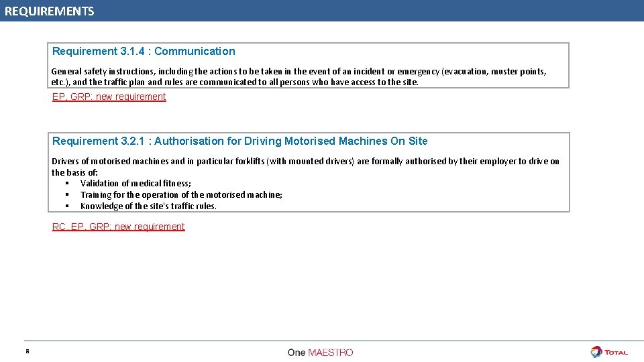Image resolution: width=644 pixels, height=362 pixels.
Task: Click the 'Validation of medical fitness' bullet
Action: (136, 184)
